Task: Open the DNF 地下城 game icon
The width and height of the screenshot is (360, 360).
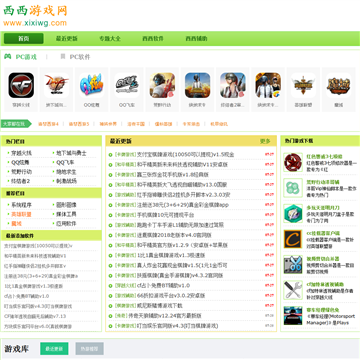Action: (x=56, y=85)
